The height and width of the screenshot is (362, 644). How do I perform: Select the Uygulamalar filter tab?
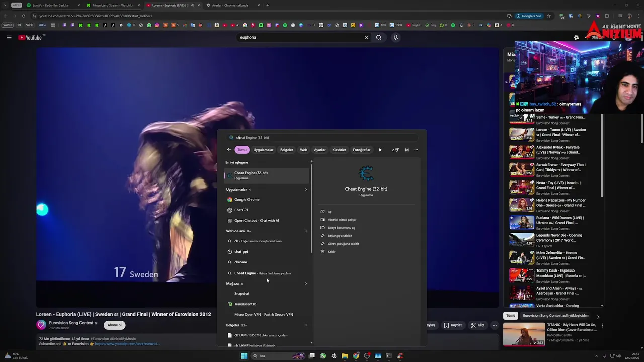click(x=263, y=150)
